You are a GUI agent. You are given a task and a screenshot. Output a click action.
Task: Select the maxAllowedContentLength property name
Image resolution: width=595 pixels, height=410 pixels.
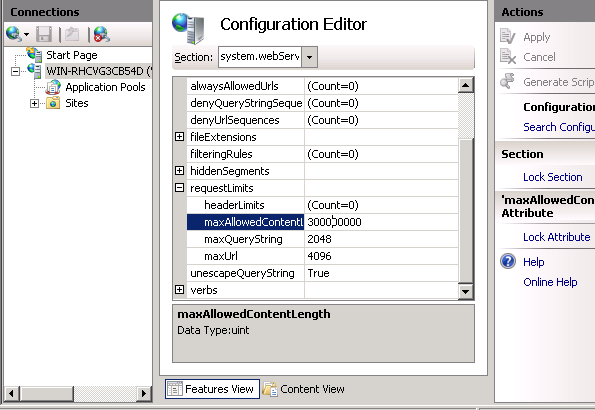pyautogui.click(x=245, y=222)
